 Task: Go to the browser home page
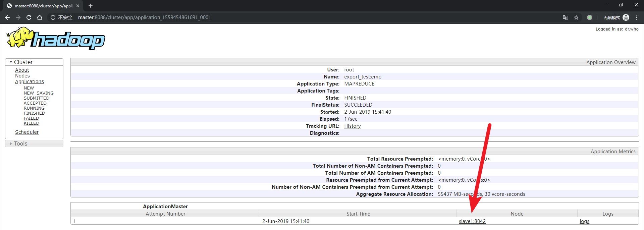[40, 17]
